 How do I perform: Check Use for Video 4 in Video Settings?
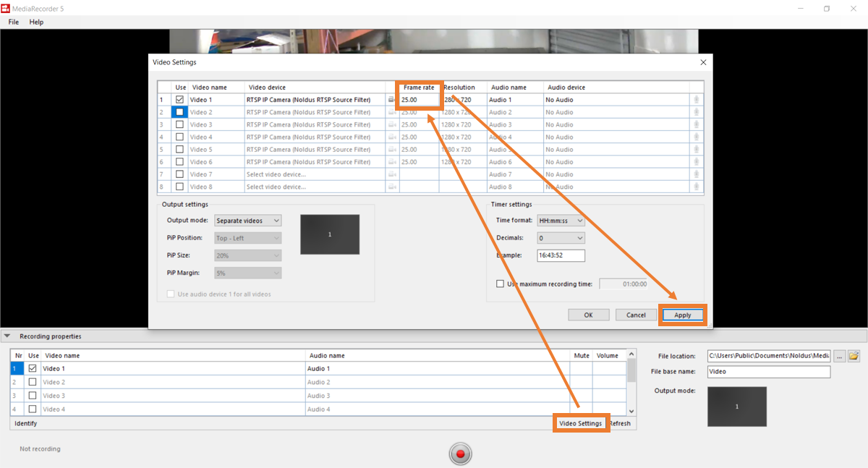(x=179, y=137)
